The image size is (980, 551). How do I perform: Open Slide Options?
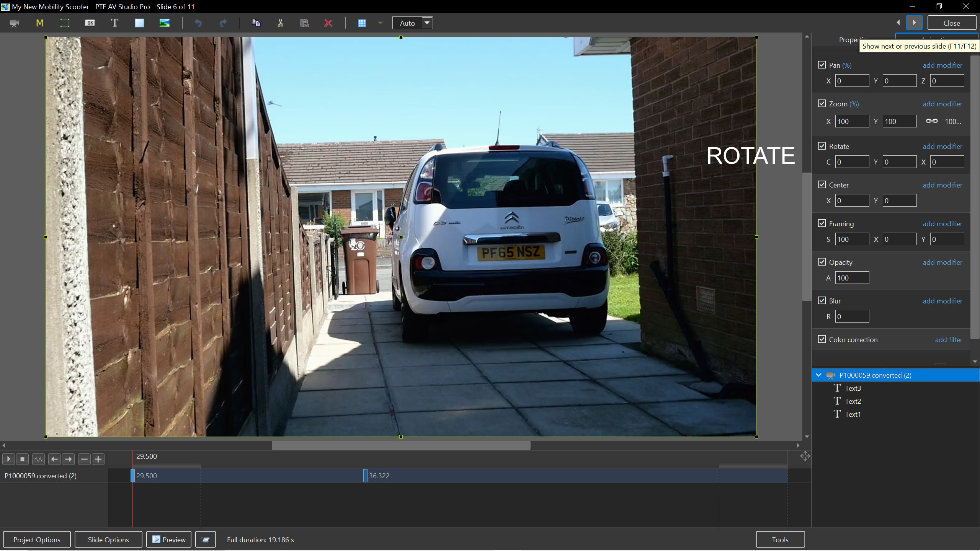click(108, 540)
